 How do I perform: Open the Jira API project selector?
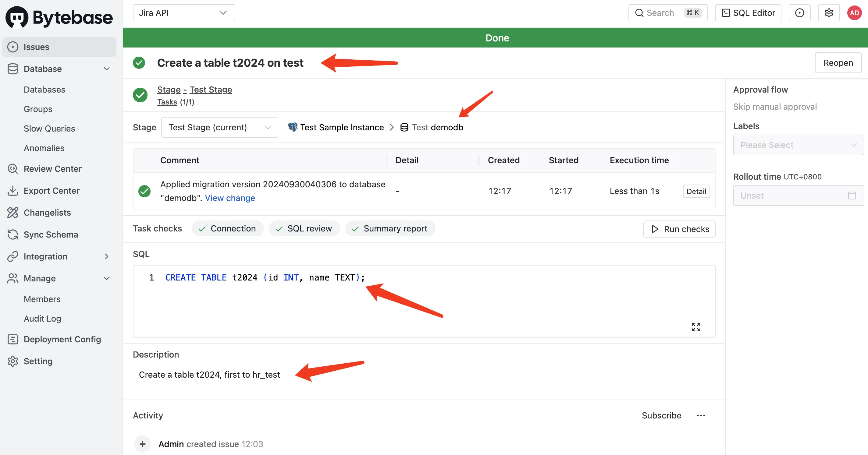184,12
